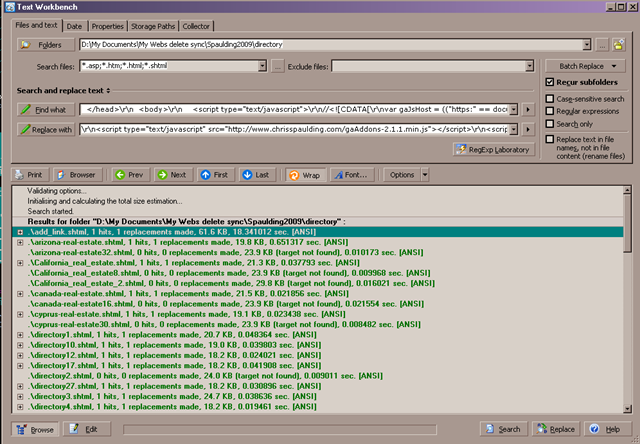
Task: Toggle Search and replace text section expander
Action: (108, 91)
